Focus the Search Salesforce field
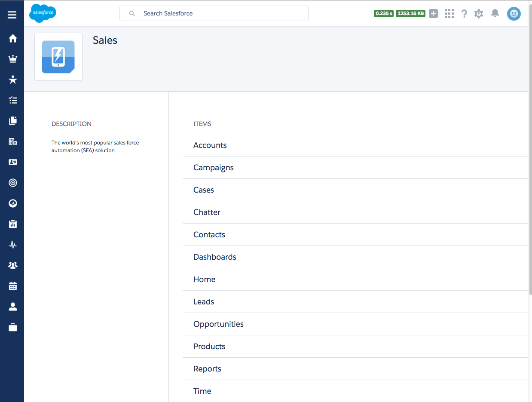The width and height of the screenshot is (532, 402). [214, 13]
